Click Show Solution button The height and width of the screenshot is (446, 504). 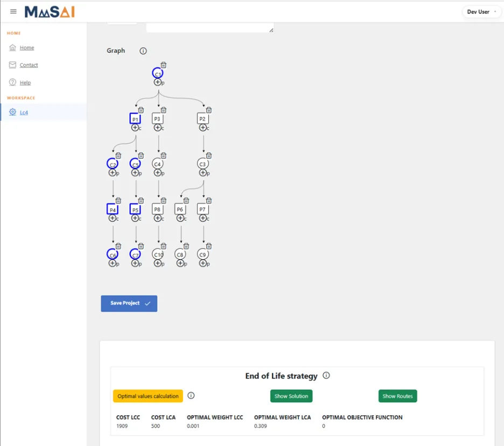coord(291,396)
